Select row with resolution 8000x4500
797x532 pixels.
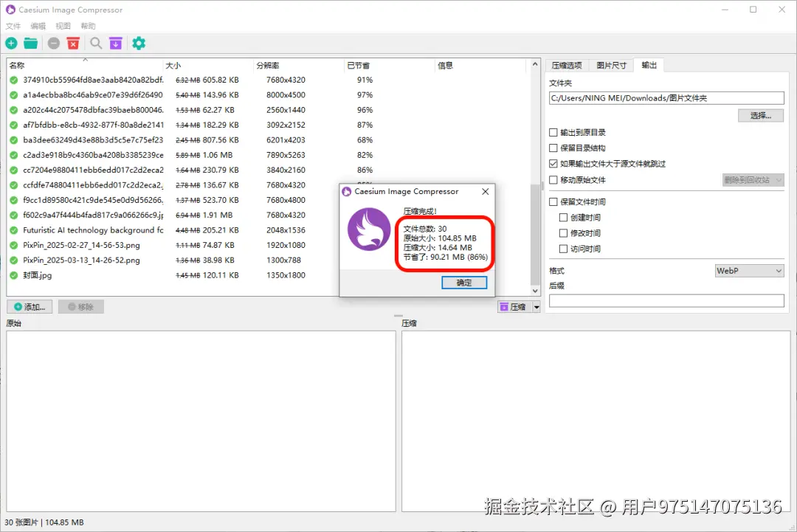pyautogui.click(x=286, y=95)
